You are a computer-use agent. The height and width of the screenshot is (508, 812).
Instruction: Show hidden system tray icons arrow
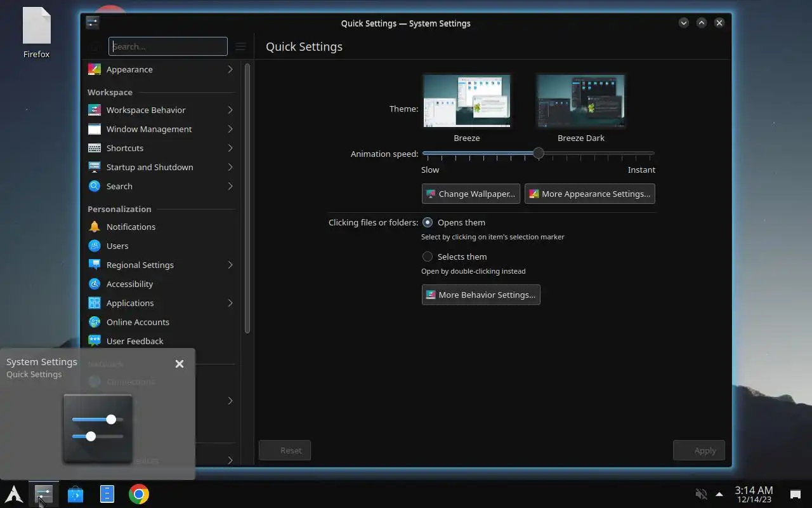coord(719,494)
